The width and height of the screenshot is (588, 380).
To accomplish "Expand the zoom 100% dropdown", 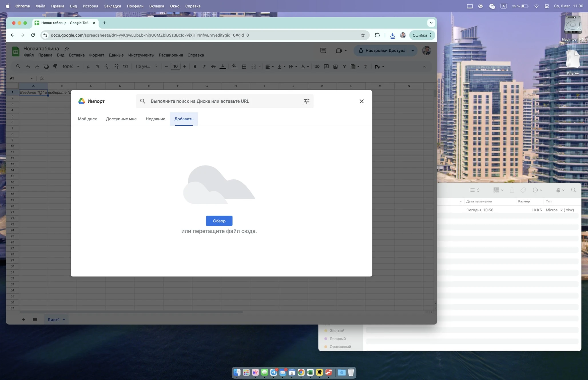I will [x=71, y=67].
